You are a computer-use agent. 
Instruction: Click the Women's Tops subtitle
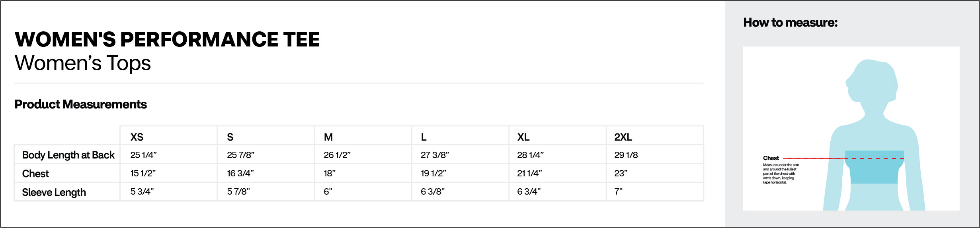pyautogui.click(x=83, y=63)
